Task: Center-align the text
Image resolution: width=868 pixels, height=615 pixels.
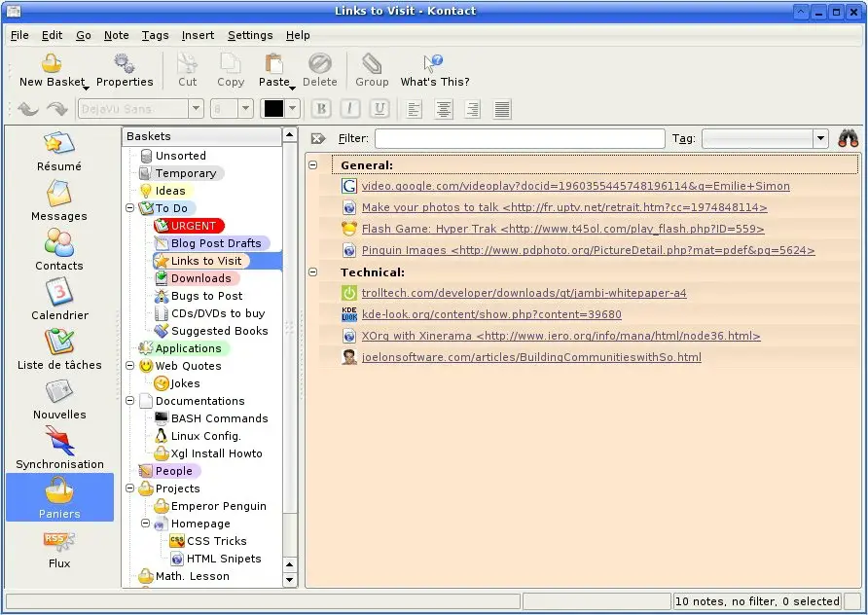Action: (443, 109)
